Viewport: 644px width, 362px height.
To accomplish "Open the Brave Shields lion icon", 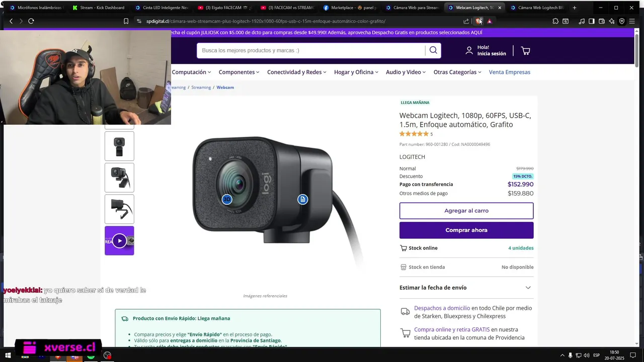I will pos(479,21).
